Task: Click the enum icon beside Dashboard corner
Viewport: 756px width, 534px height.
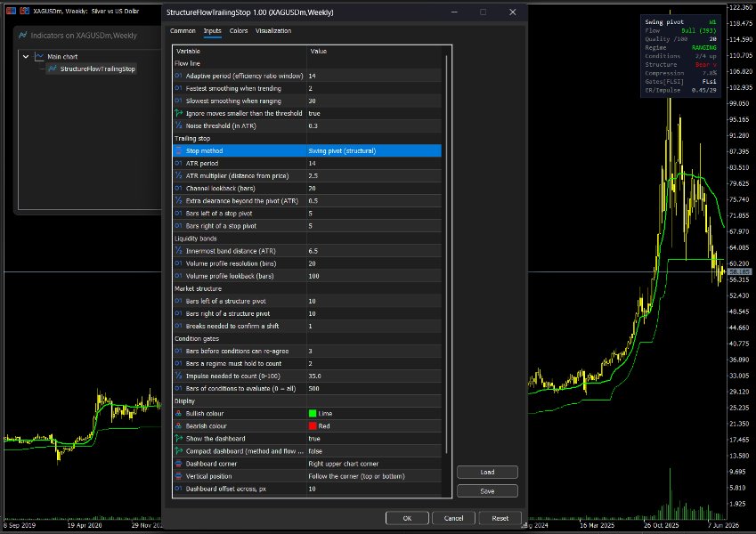Action: click(x=179, y=464)
